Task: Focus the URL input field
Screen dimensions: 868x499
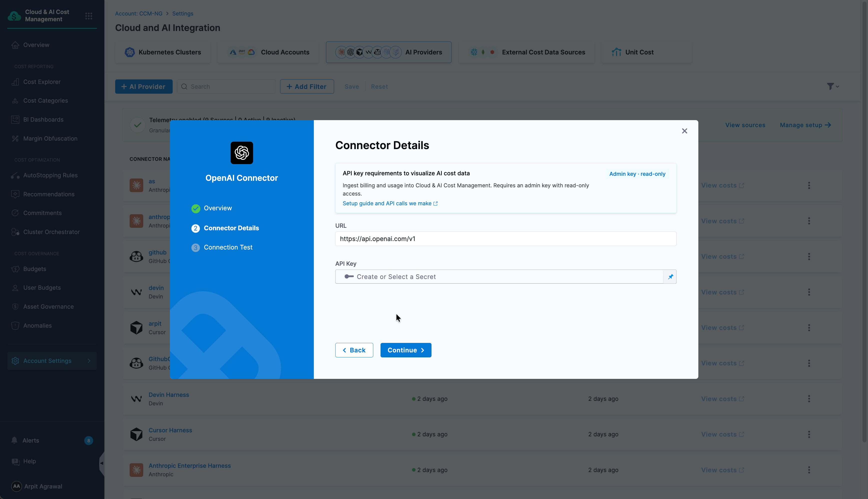Action: tap(506, 239)
